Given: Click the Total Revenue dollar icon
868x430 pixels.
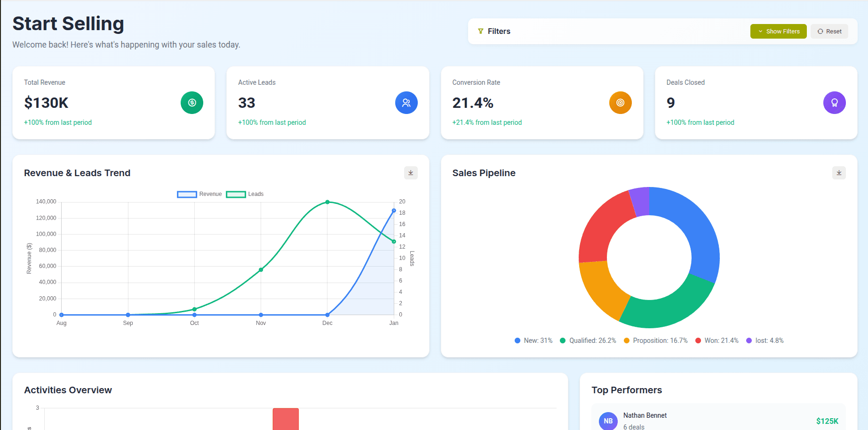Looking at the screenshot, I should (192, 103).
